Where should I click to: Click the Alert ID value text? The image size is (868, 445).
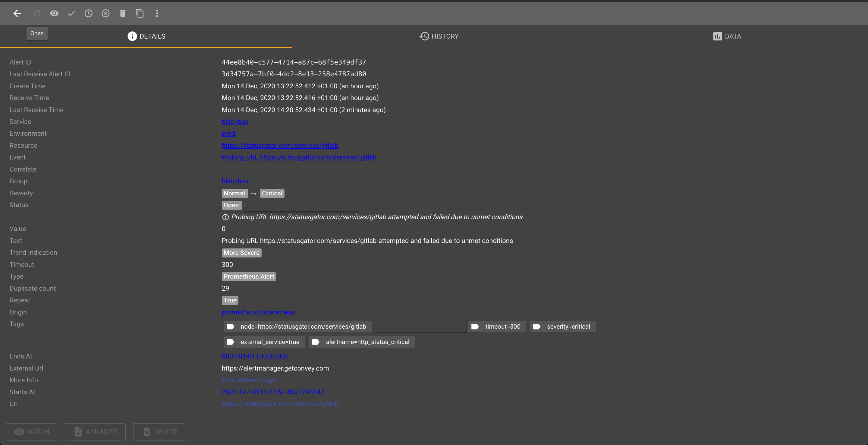coord(294,62)
